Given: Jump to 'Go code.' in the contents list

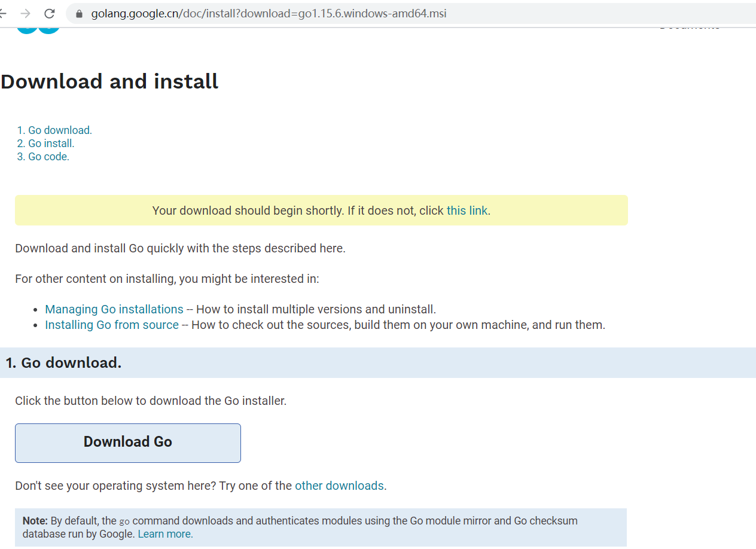Looking at the screenshot, I should point(48,157).
